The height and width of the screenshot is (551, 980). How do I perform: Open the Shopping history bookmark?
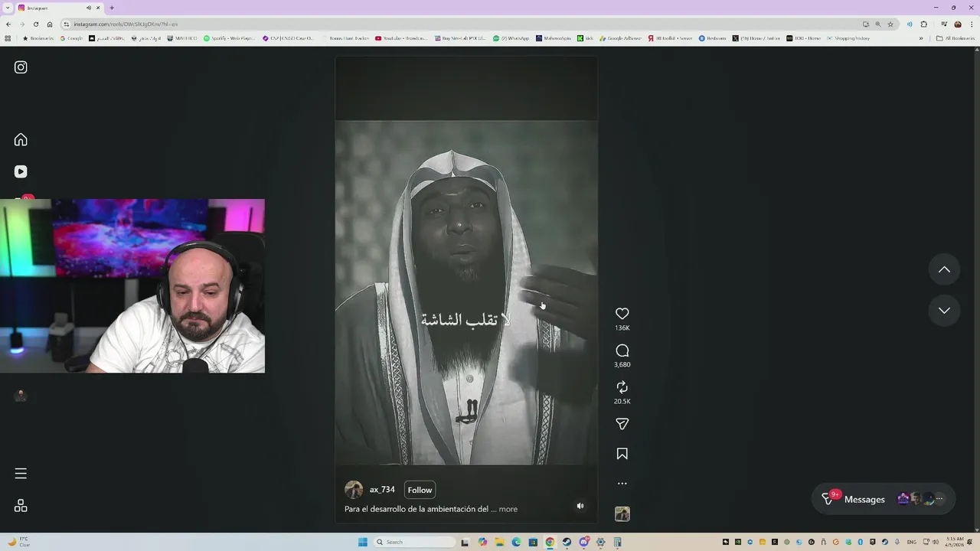[x=848, y=38]
